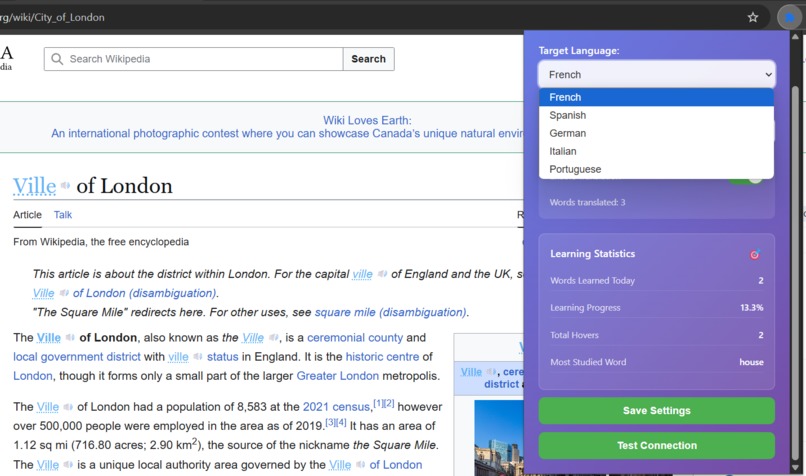Click citation reference [2]
Viewport: 806px width, 476px height.
pyautogui.click(x=389, y=403)
